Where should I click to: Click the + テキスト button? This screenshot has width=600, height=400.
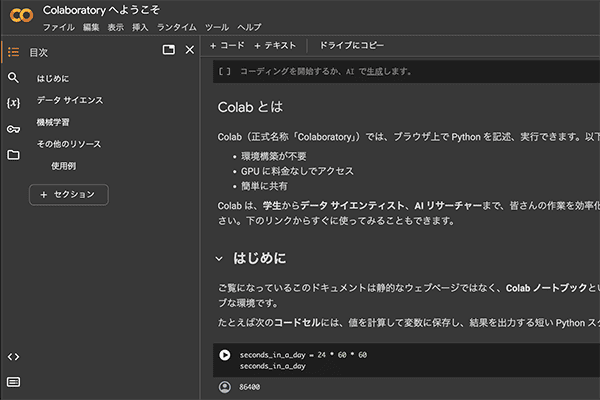(275, 46)
